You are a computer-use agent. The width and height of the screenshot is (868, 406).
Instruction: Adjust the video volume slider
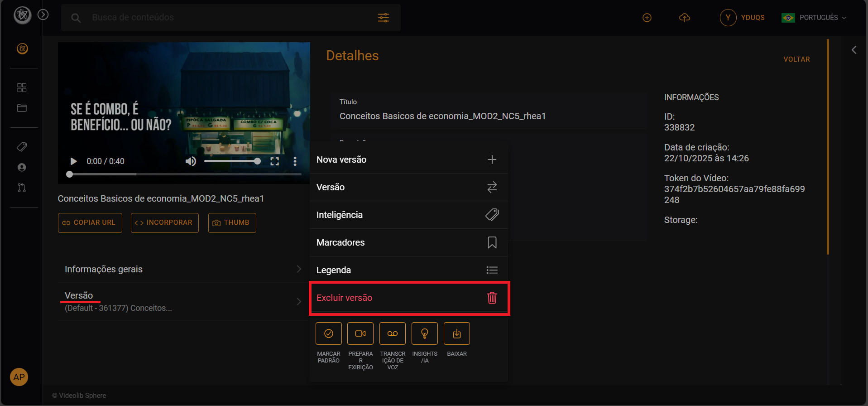tap(232, 161)
